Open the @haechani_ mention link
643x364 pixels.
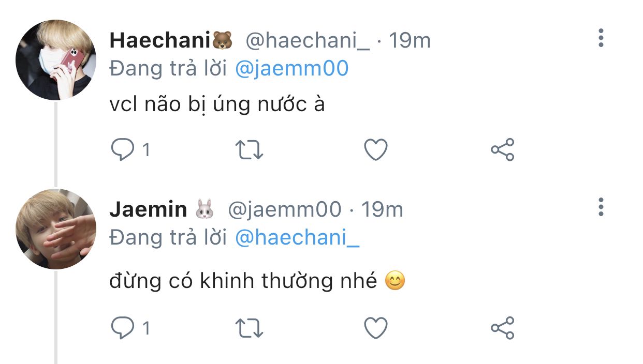point(297,237)
